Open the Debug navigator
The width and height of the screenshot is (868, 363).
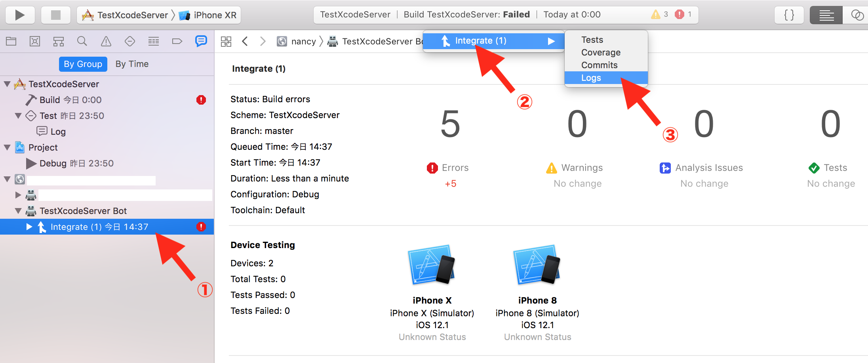point(154,41)
